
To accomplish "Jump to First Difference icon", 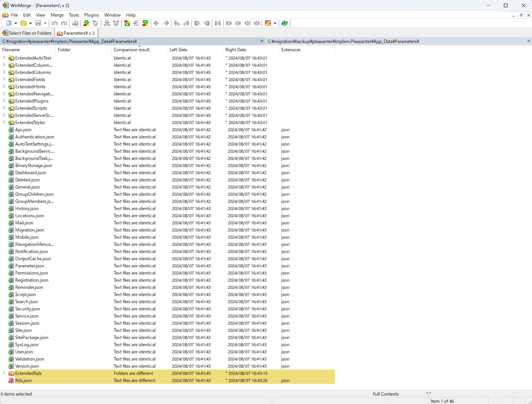I will [x=127, y=23].
